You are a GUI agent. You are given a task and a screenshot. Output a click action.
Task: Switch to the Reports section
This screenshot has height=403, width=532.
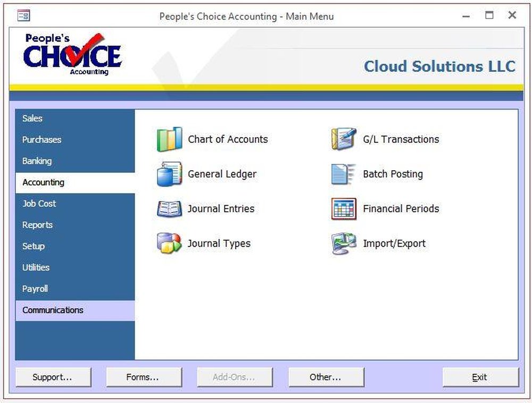[37, 224]
